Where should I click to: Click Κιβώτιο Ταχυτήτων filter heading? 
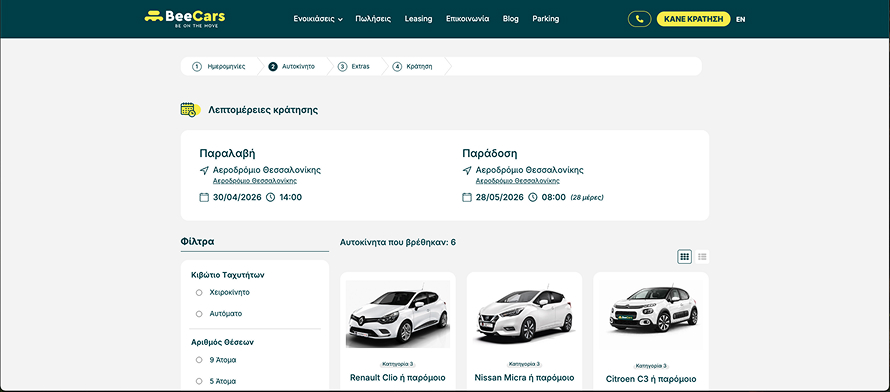point(228,275)
